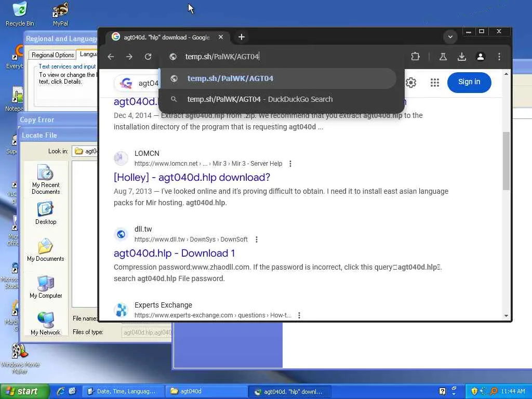The width and height of the screenshot is (532, 399).
Task: Open the browser profile icon
Action: pos(481,57)
